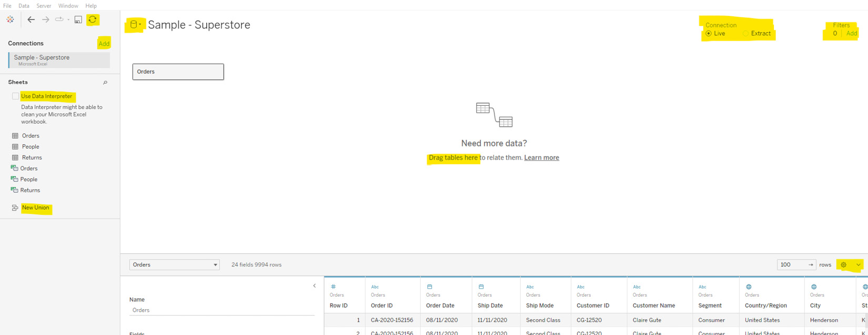Select the Orders table box on the canvas
This screenshot has width=868, height=335.
(x=178, y=72)
